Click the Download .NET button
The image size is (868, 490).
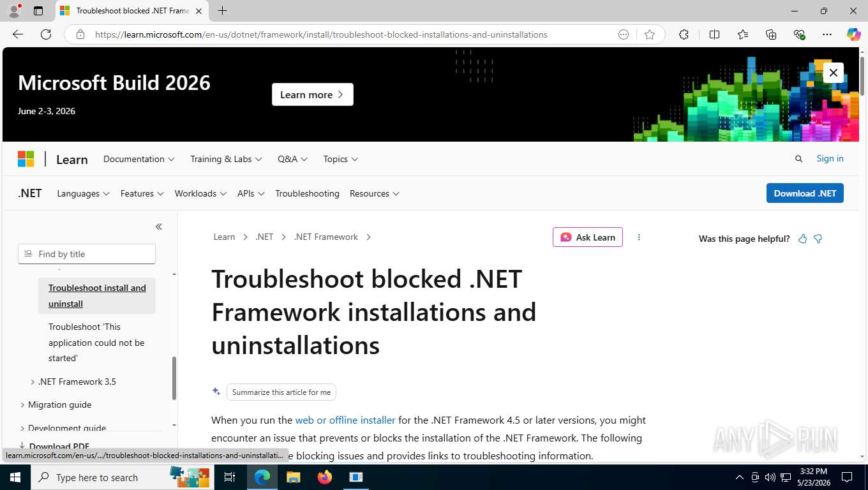click(x=805, y=193)
